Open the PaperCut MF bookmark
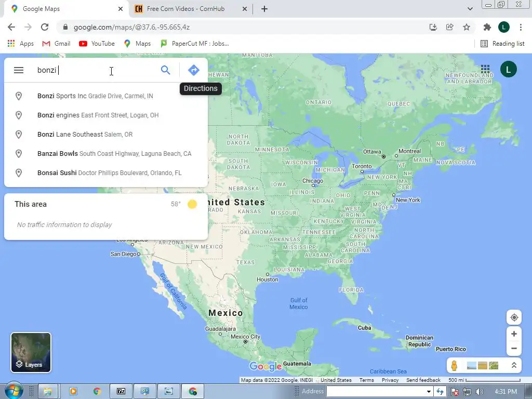This screenshot has height=399, width=532. tap(194, 44)
